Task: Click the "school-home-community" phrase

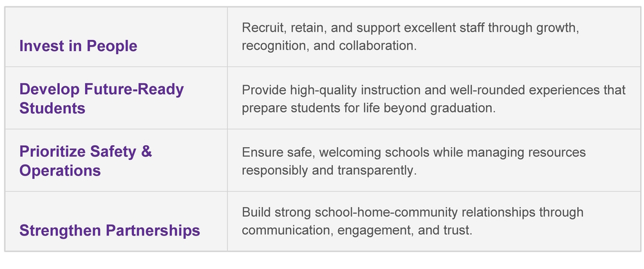Action: 374,212
